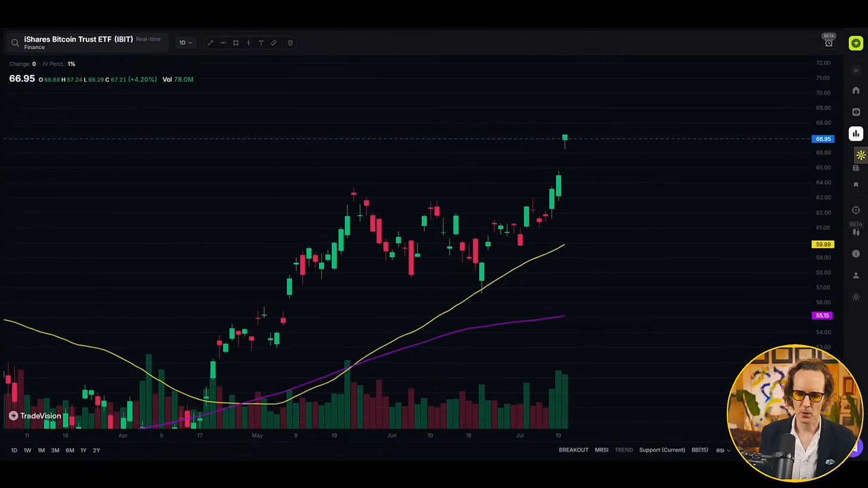Collapse the right sidebar with double-chevron

click(x=856, y=70)
